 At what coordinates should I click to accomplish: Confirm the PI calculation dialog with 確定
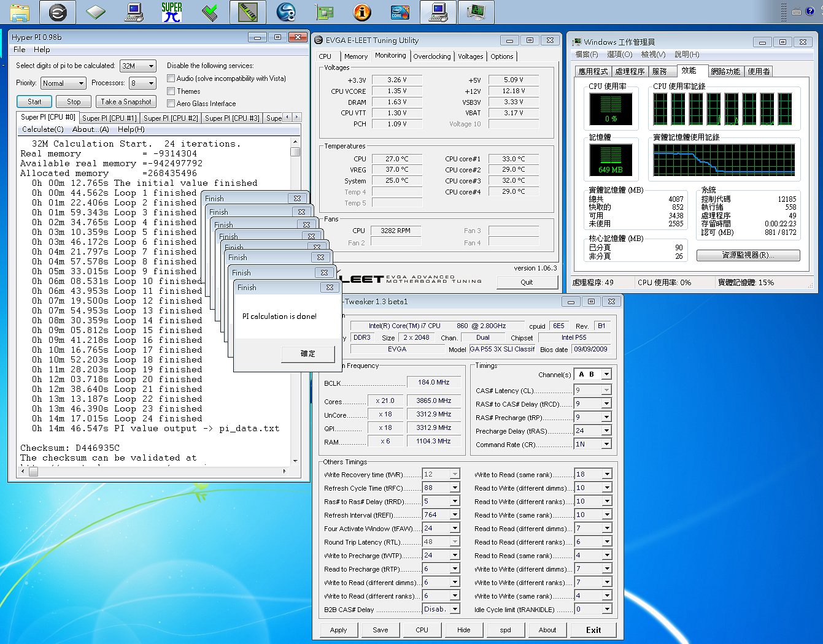(x=308, y=354)
